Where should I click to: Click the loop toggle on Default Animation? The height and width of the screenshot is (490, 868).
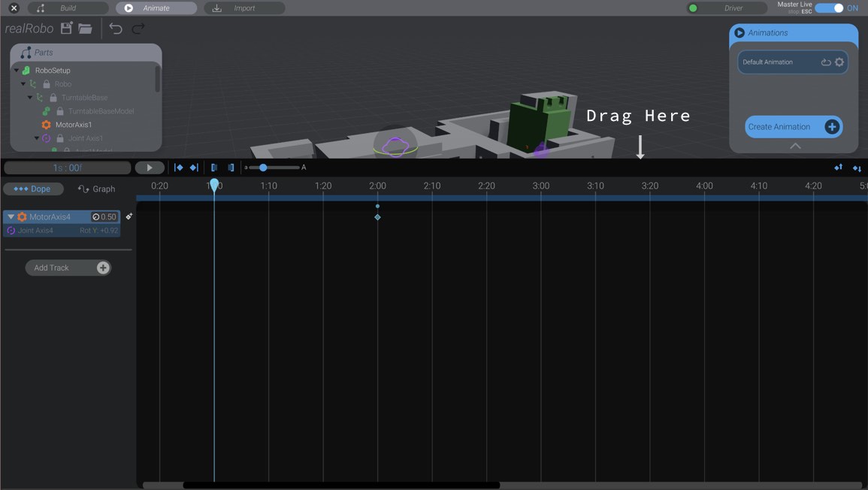coord(824,62)
